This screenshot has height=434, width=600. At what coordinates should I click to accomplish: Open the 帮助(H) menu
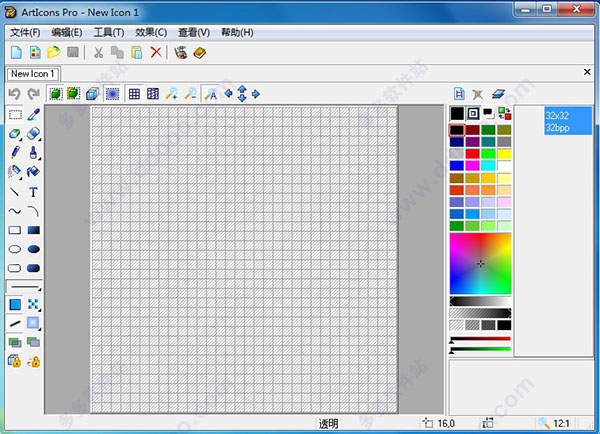click(237, 33)
